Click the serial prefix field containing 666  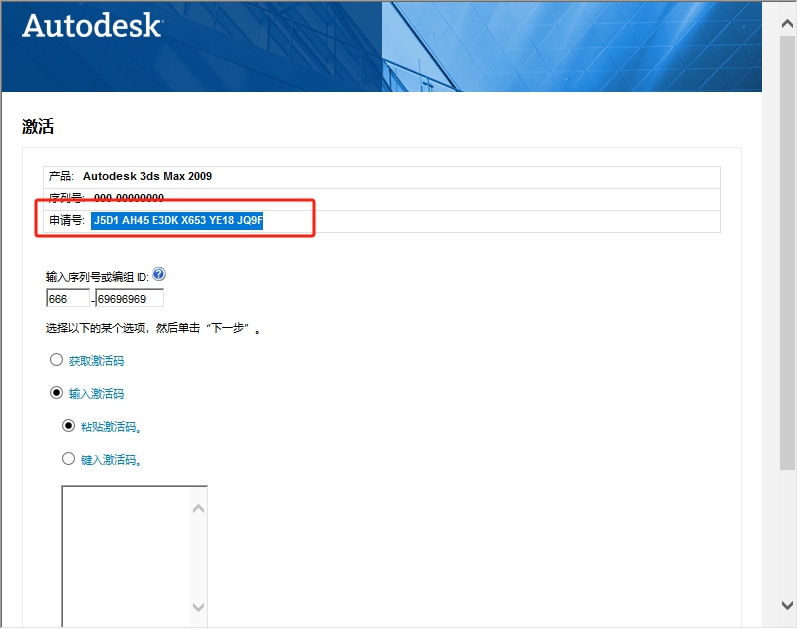click(x=67, y=298)
